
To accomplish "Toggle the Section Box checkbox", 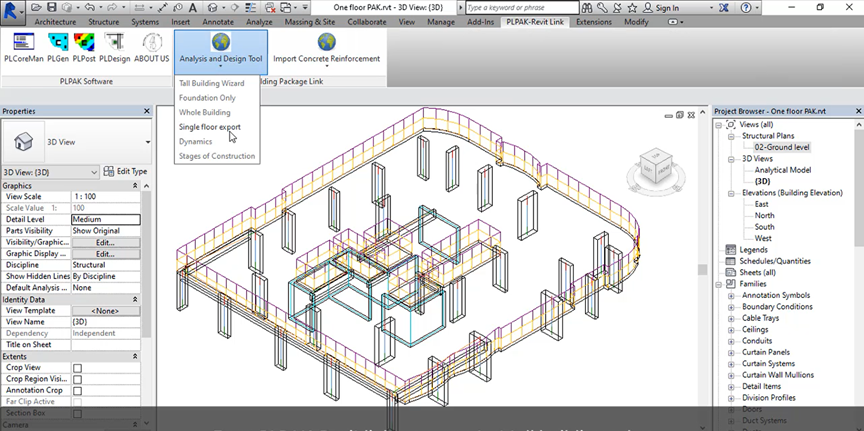I will click(x=78, y=414).
